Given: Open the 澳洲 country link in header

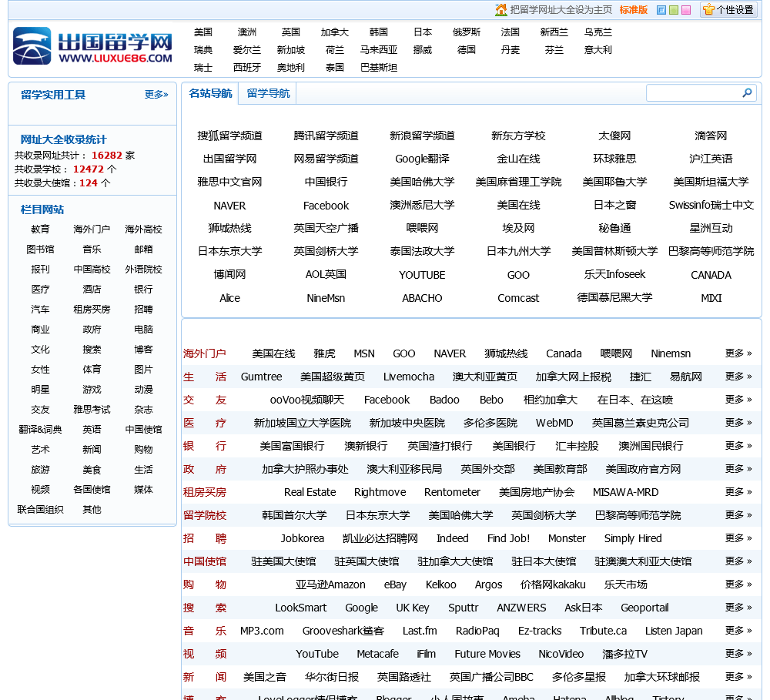Looking at the screenshot, I should tap(246, 32).
